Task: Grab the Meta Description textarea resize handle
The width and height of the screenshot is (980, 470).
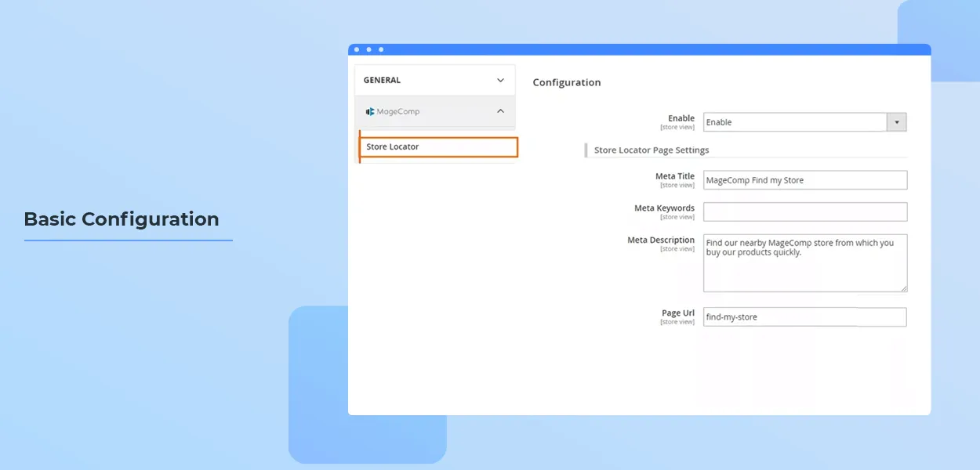Action: pyautogui.click(x=903, y=288)
